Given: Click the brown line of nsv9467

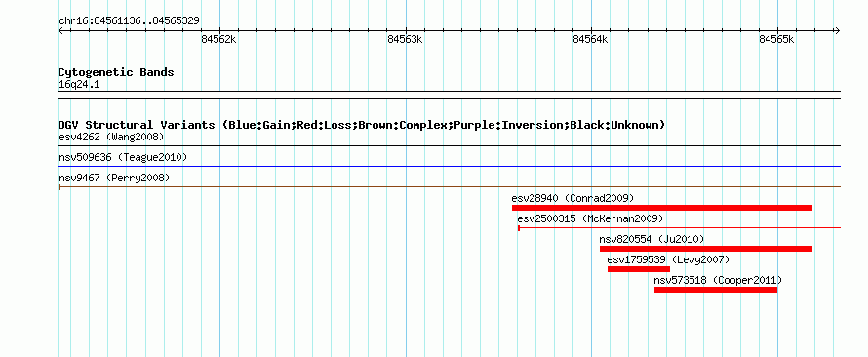Looking at the screenshot, I should click(450, 187).
